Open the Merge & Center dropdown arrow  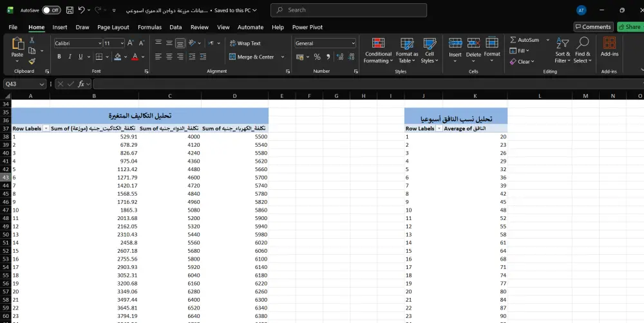(283, 57)
